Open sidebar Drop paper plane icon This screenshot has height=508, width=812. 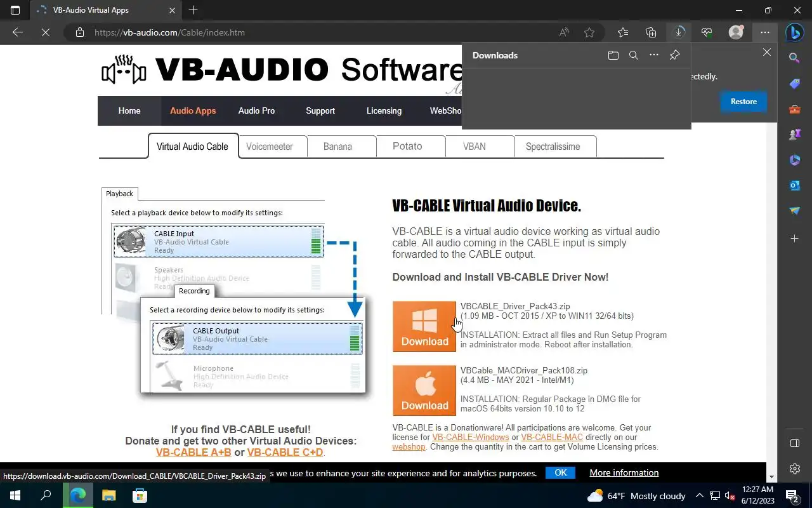click(794, 211)
